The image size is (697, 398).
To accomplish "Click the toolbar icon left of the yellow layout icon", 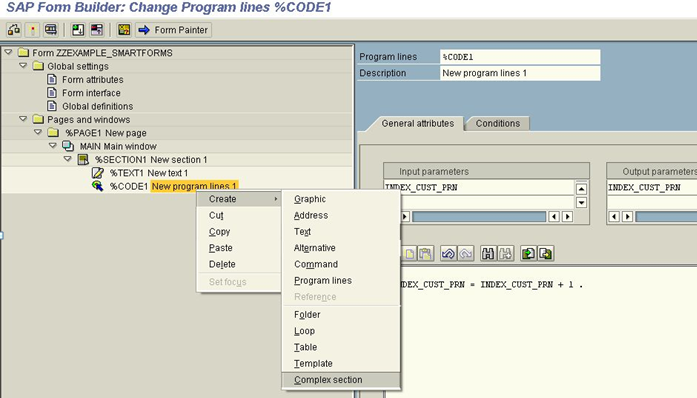I will pos(97,30).
